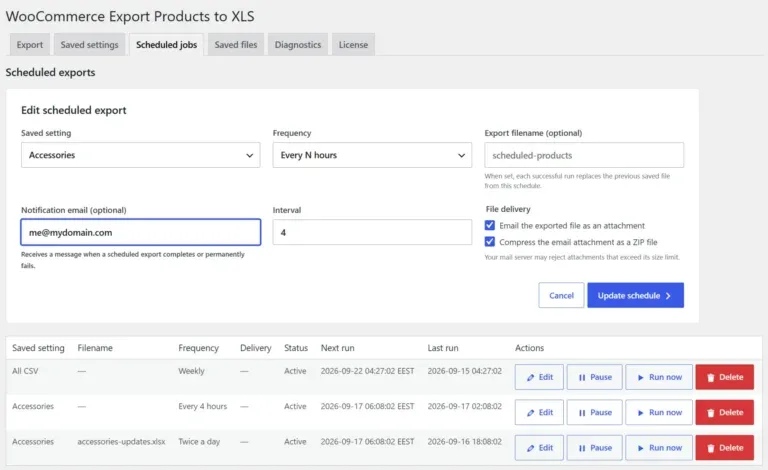Open the Saved files tab
768x470 pixels.
point(236,45)
